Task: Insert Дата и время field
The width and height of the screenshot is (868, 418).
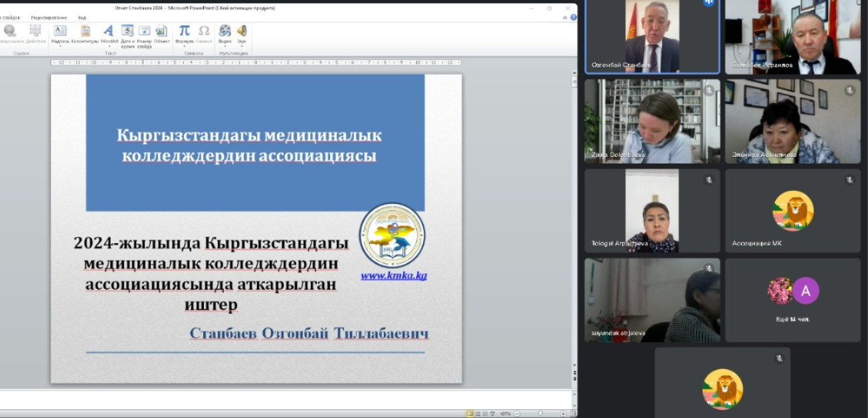Action: (x=128, y=35)
